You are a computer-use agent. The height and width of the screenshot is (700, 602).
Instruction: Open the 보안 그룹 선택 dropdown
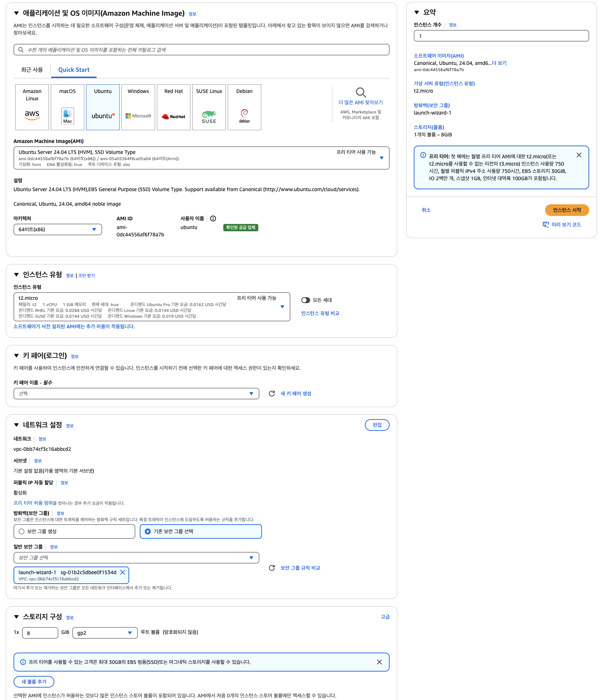click(x=136, y=558)
